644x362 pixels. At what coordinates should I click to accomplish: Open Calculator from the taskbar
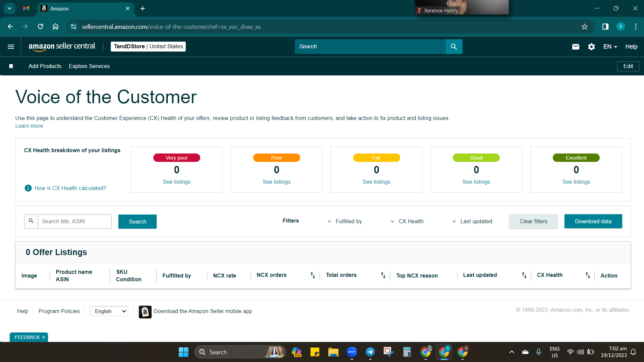point(407,352)
